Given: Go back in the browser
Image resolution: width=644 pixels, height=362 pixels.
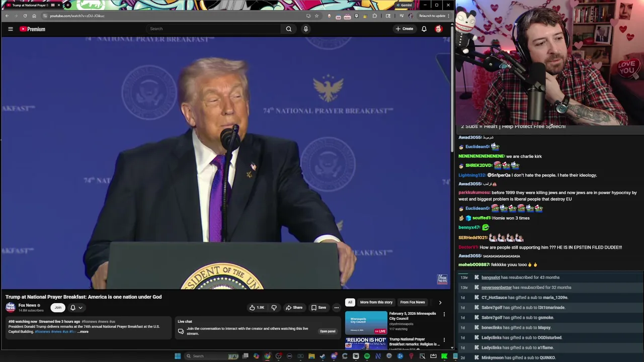Looking at the screenshot, I should click(7, 16).
